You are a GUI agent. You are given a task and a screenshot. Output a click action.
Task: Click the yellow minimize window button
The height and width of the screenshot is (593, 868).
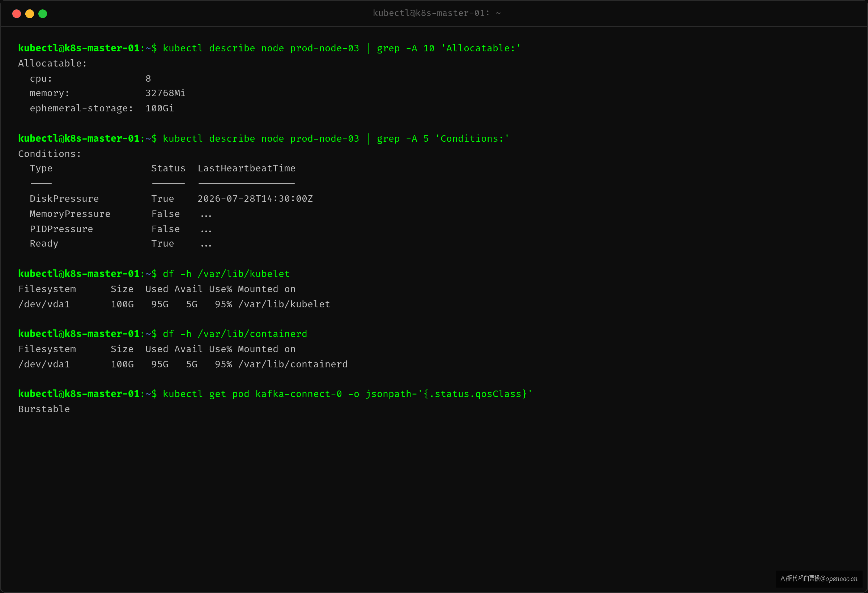click(x=30, y=14)
